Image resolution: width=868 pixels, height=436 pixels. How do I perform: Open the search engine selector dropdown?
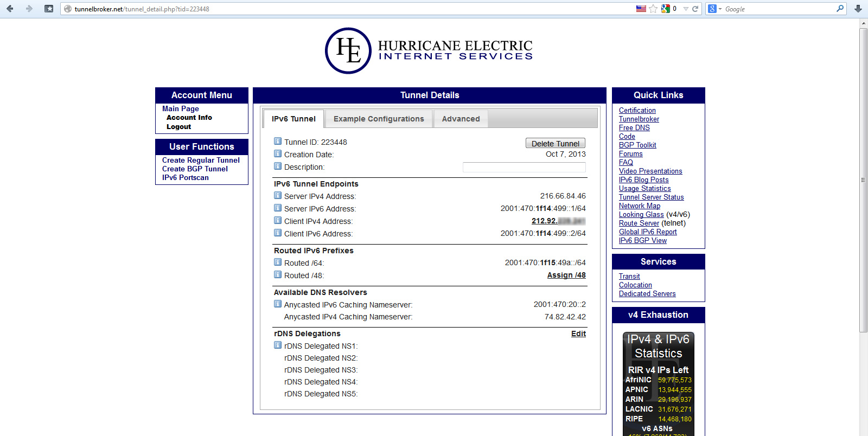pos(714,9)
